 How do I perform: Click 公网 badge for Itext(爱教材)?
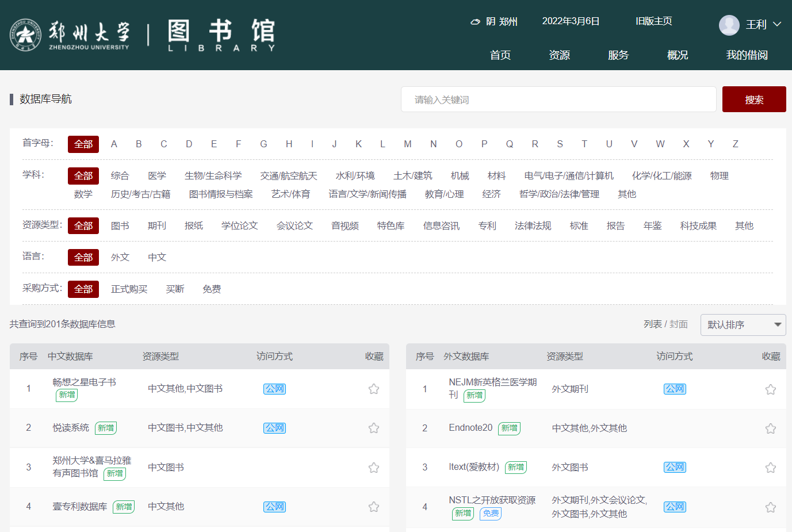coord(675,468)
